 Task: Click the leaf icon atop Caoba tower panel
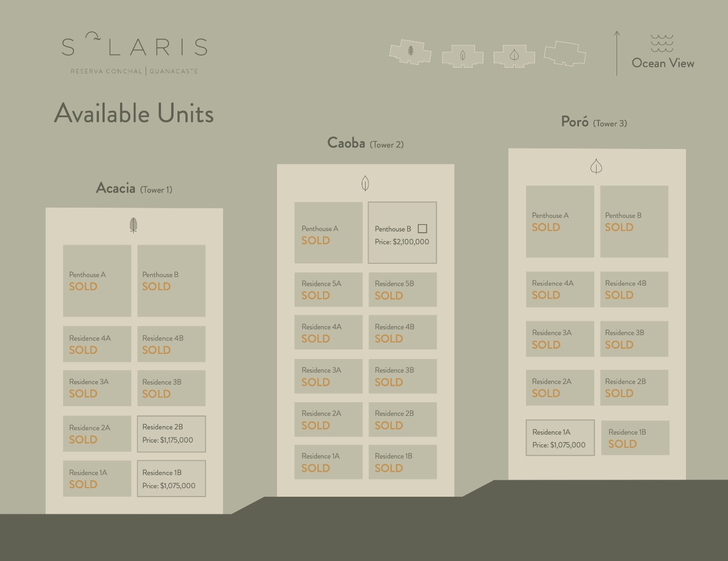(x=365, y=183)
